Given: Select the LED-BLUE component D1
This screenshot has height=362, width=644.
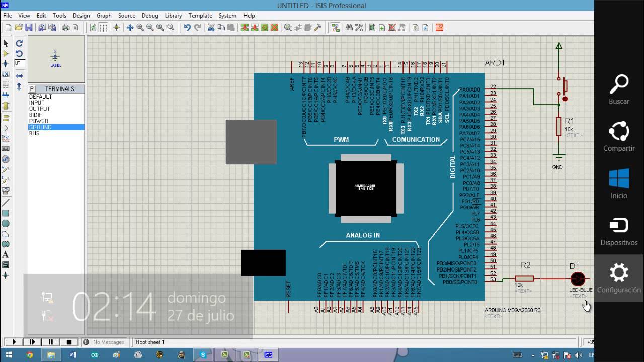Looking at the screenshot, I should 578,279.
